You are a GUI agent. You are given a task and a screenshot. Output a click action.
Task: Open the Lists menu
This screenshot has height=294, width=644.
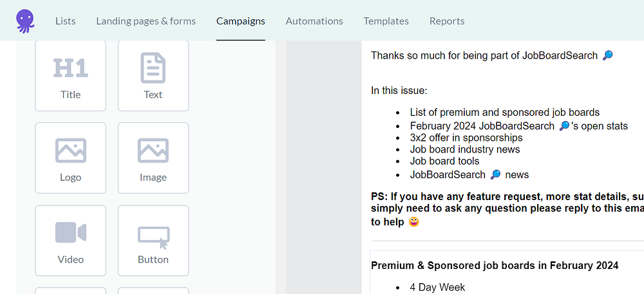click(65, 21)
